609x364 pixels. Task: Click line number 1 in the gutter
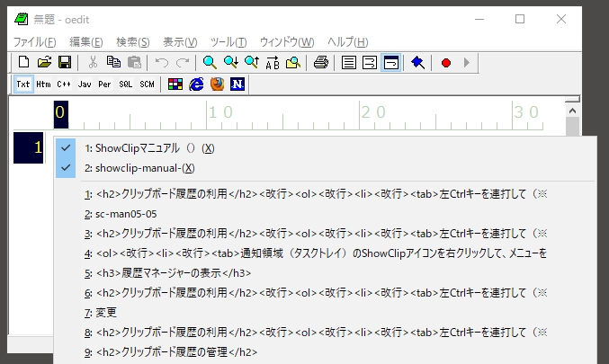click(x=29, y=147)
